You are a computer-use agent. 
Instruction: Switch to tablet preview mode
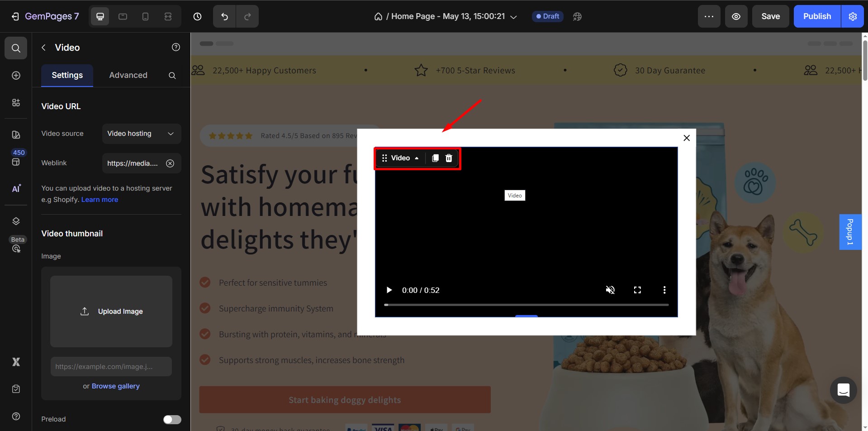pos(123,16)
